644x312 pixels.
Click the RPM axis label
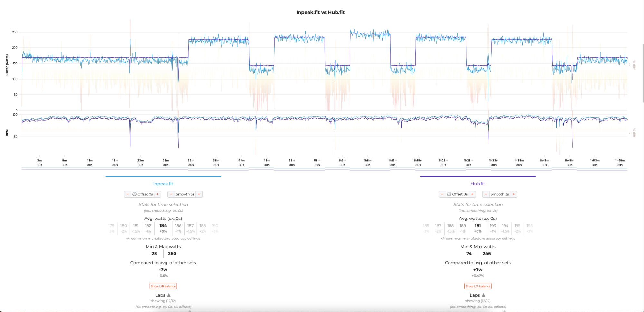tap(7, 133)
